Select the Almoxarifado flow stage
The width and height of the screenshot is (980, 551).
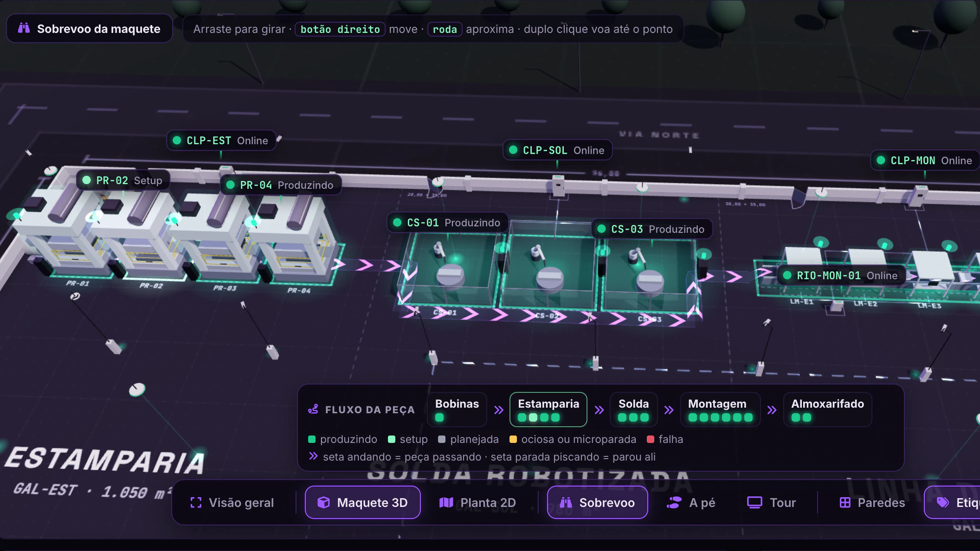pos(827,410)
